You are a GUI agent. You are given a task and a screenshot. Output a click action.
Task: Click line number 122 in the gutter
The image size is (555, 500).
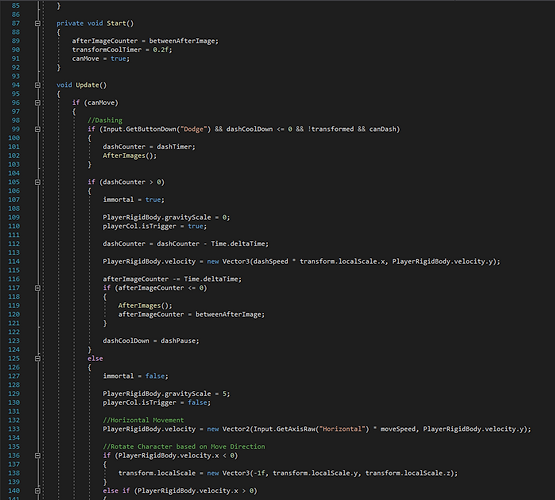click(x=14, y=332)
